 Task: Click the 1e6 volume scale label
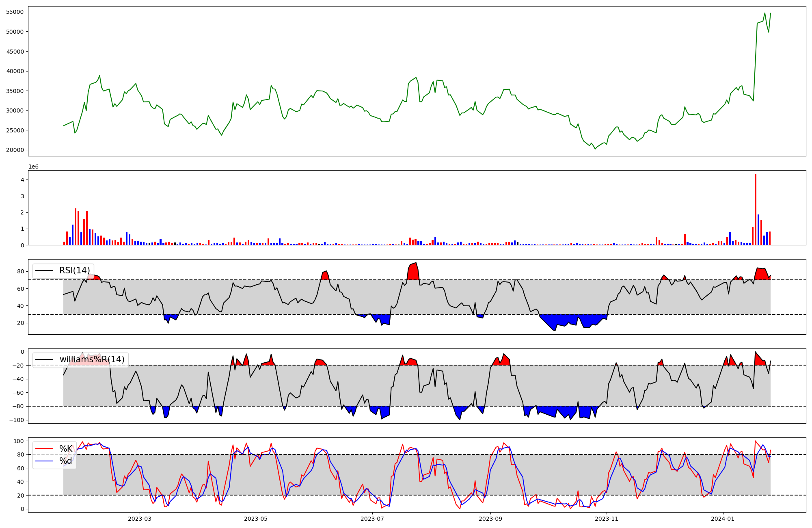pos(33,167)
